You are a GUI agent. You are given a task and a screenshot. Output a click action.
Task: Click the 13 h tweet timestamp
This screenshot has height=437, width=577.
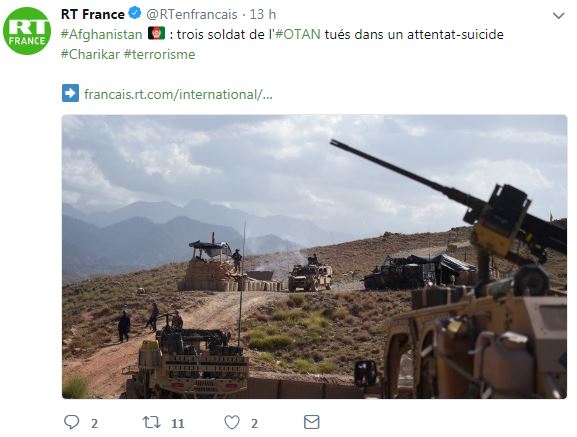pos(263,14)
